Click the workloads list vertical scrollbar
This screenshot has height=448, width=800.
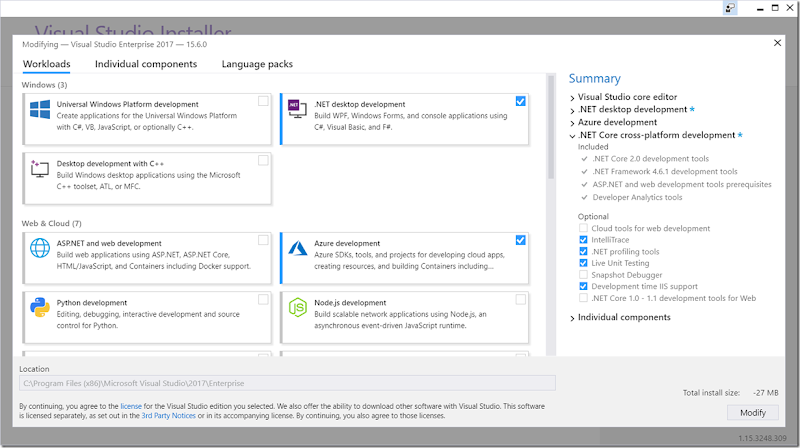click(551, 128)
